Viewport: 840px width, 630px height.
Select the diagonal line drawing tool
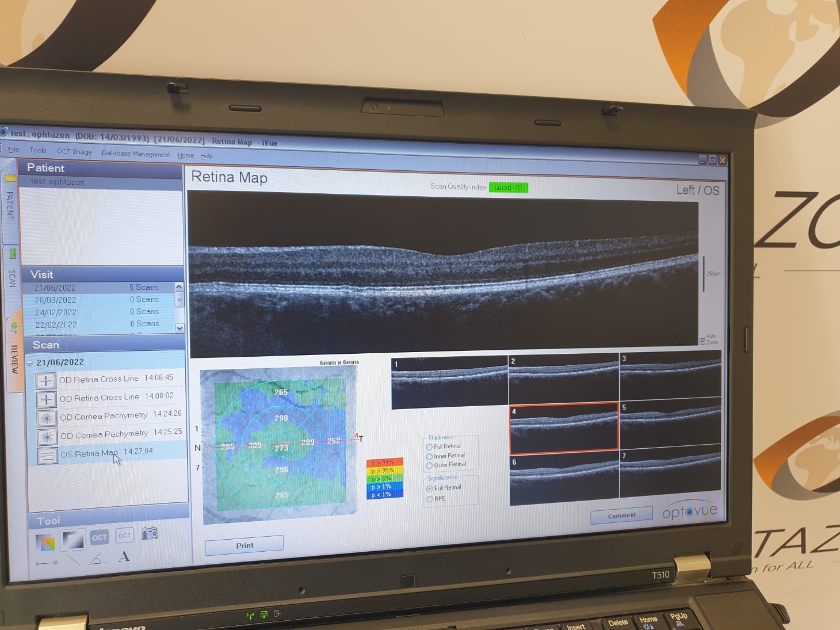pos(74,559)
